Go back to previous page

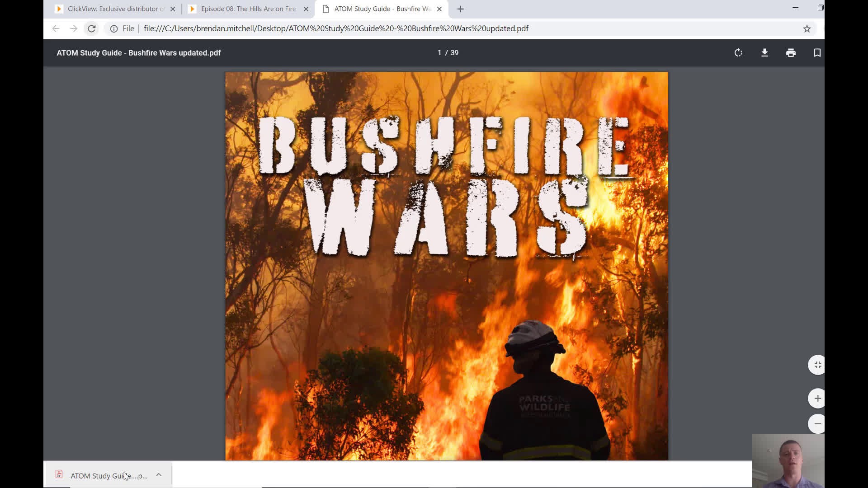coord(56,28)
